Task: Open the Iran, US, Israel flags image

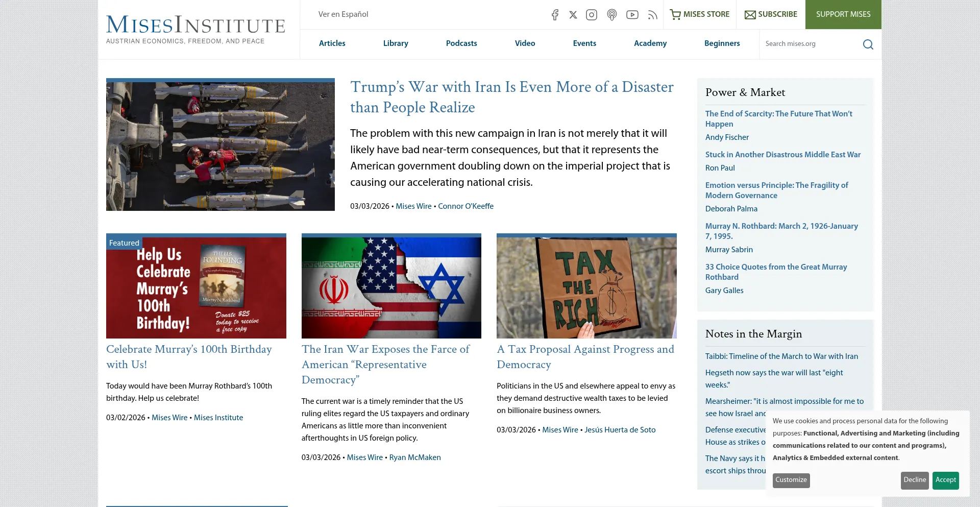Action: [391, 286]
